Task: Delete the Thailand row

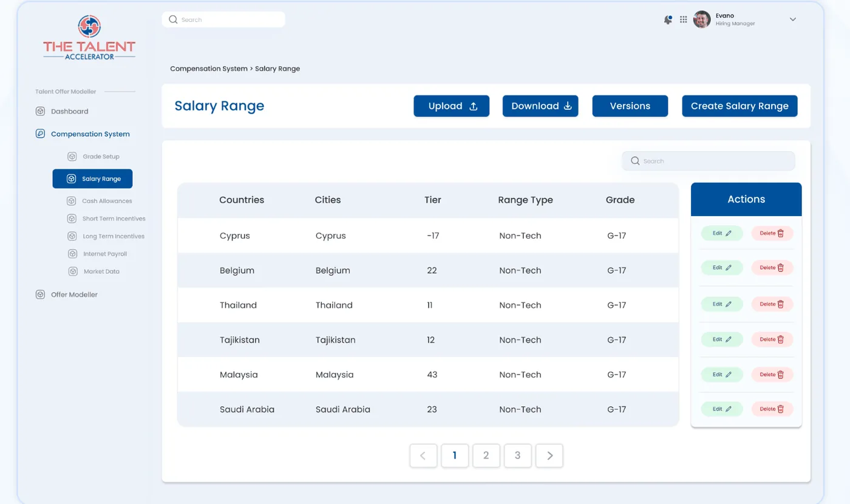Action: coord(772,304)
